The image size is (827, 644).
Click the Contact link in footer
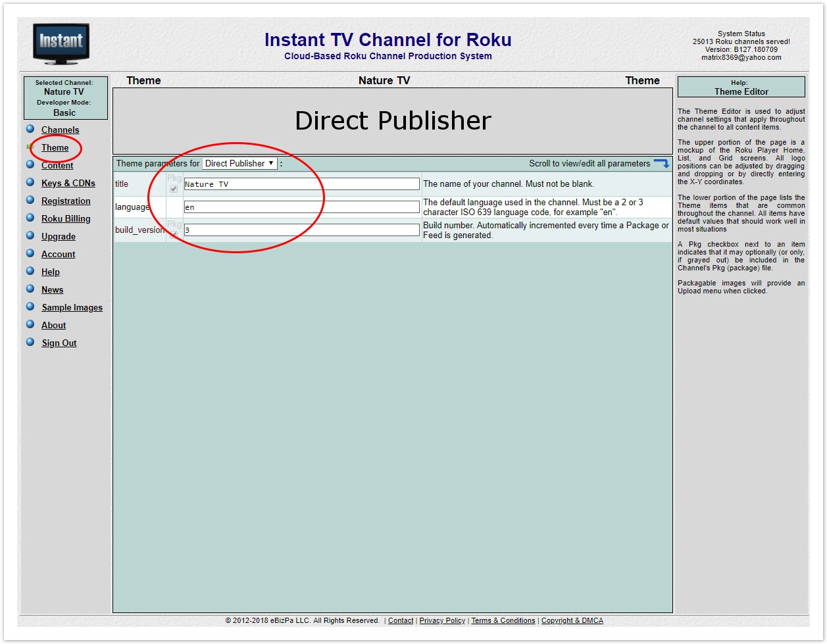[401, 620]
